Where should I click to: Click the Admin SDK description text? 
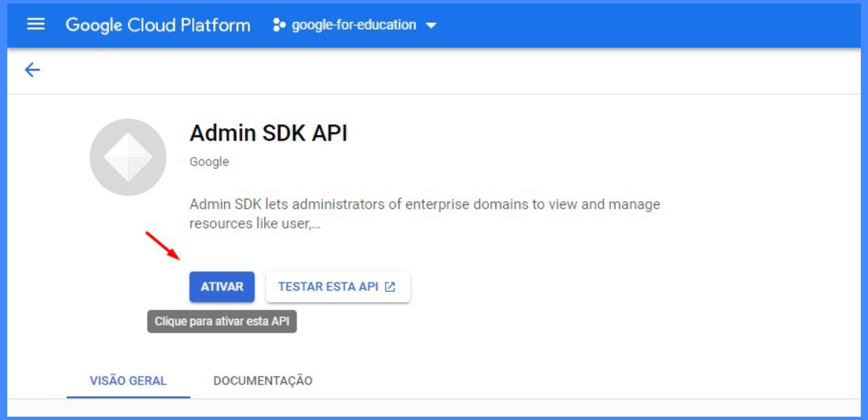[x=425, y=214]
